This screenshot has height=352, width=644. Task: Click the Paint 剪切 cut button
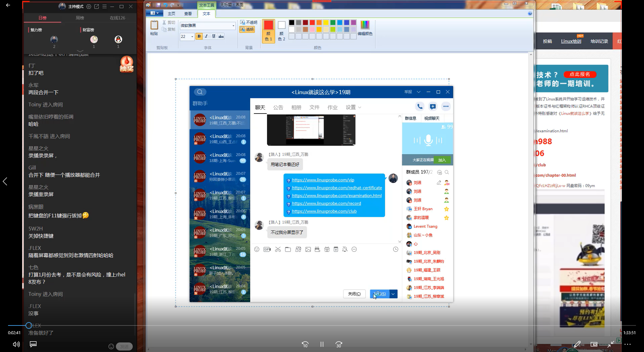coord(169,23)
